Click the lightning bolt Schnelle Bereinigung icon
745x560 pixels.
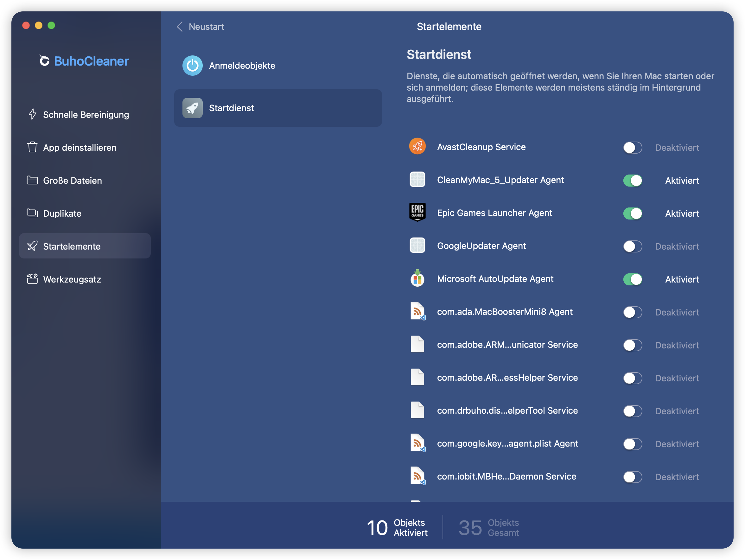32,114
